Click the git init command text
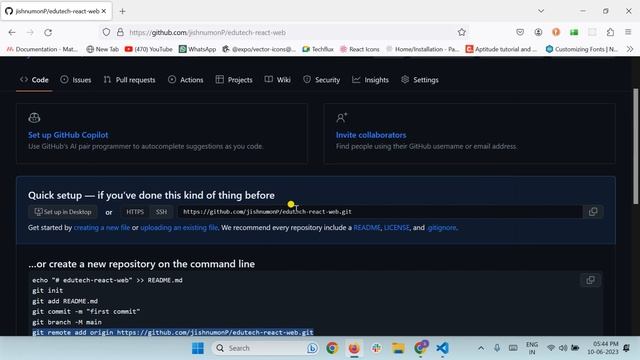This screenshot has height=360, width=640. (x=48, y=291)
